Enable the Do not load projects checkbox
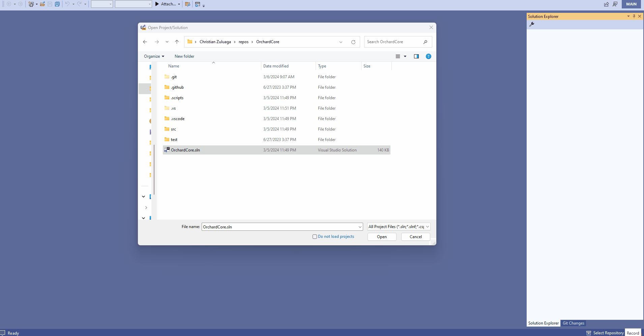The width and height of the screenshot is (644, 336). 315,237
